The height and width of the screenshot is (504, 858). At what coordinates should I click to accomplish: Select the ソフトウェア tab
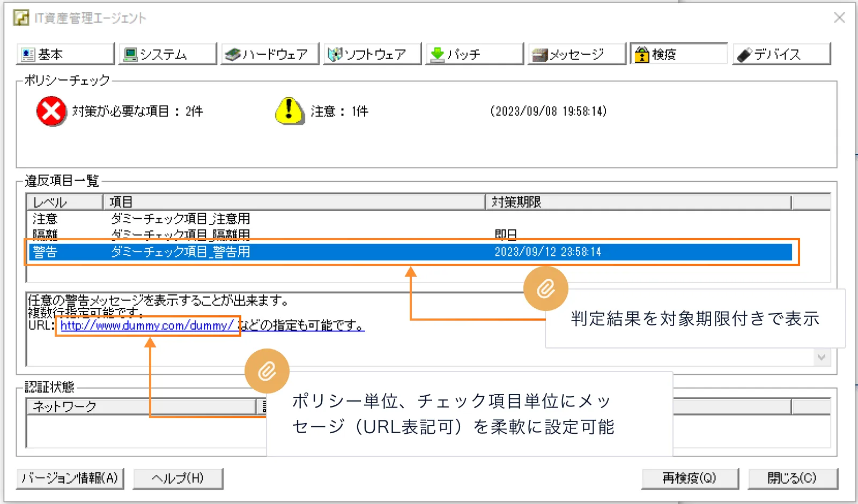tap(372, 54)
